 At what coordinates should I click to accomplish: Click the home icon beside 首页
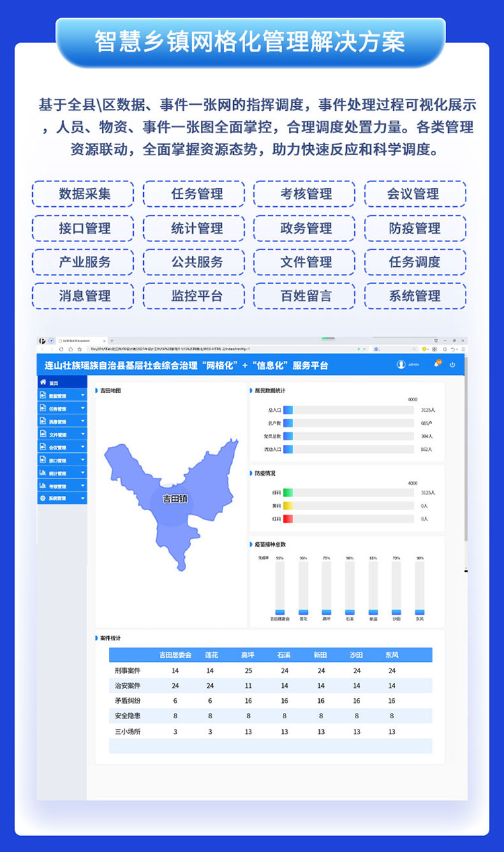point(43,382)
